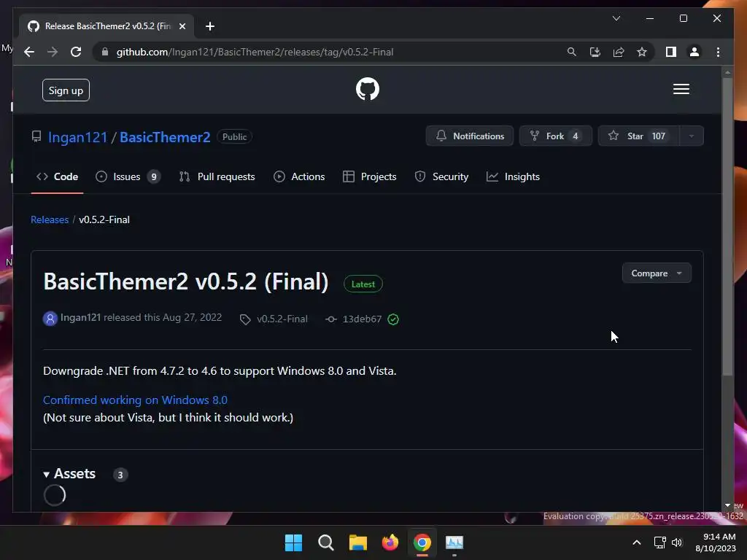Open Chrome zoom search icon
This screenshot has width=747, height=560.
click(x=571, y=52)
